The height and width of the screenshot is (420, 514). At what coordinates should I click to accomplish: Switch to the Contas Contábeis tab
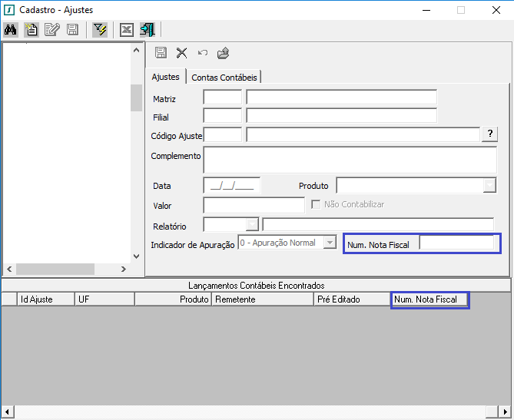point(225,77)
